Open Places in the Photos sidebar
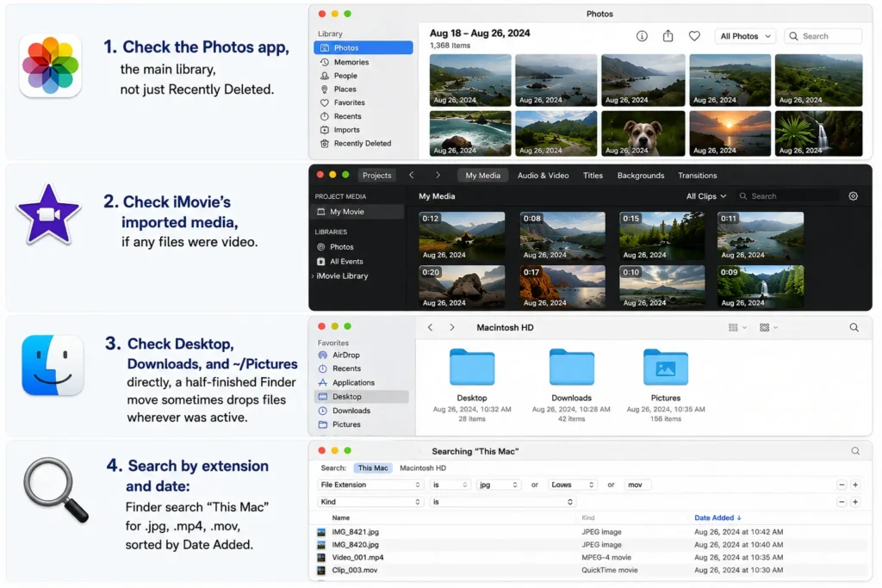Viewport: 882px width, 588px height. tap(345, 89)
